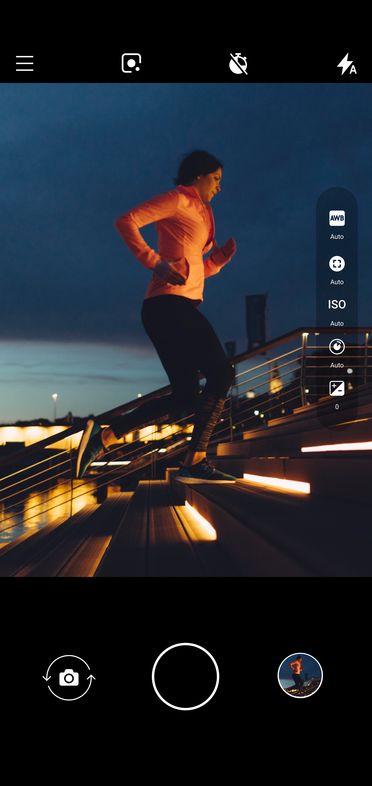Focus on the glowing stair light strip

(x=276, y=483)
